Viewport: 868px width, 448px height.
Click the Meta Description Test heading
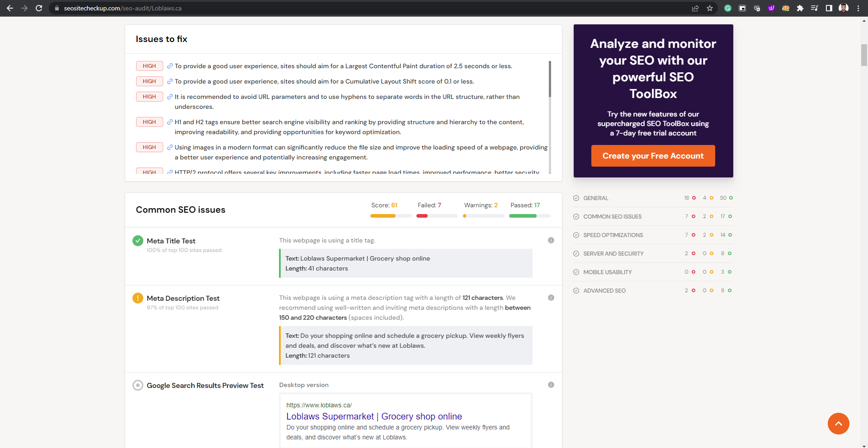click(x=183, y=298)
